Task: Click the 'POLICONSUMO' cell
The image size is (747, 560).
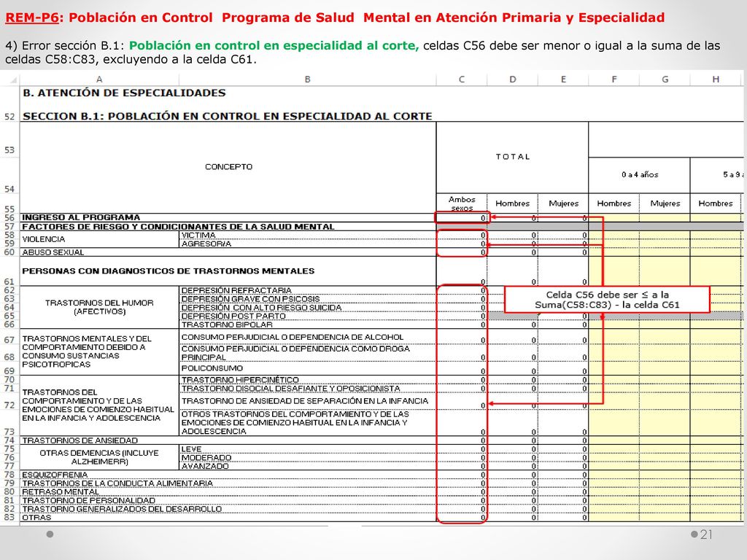Action: pyautogui.click(x=308, y=368)
